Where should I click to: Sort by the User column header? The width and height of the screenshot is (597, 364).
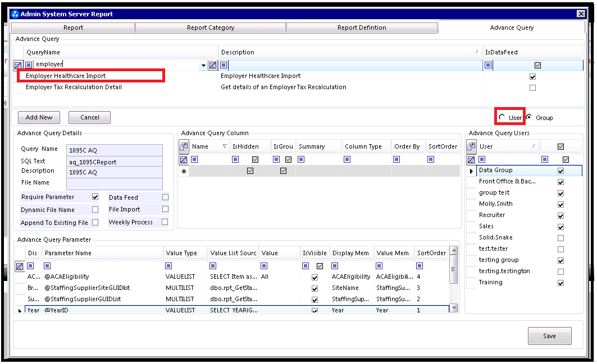point(508,146)
